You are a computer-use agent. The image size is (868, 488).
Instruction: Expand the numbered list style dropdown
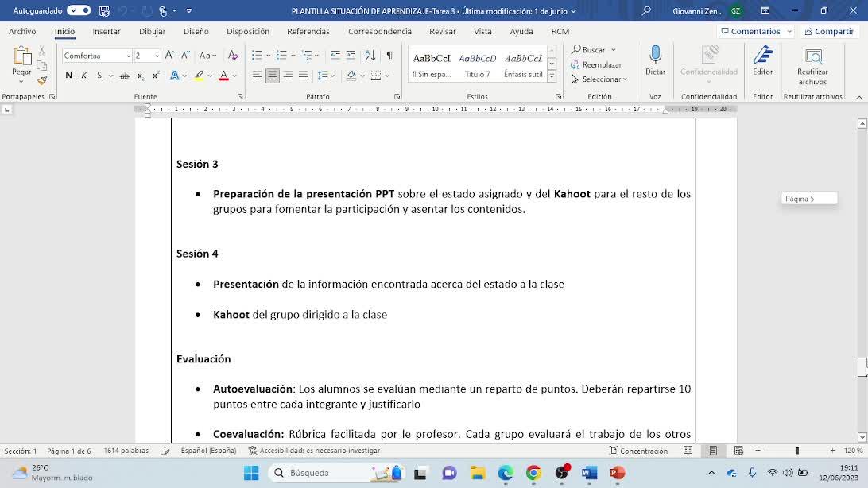293,56
